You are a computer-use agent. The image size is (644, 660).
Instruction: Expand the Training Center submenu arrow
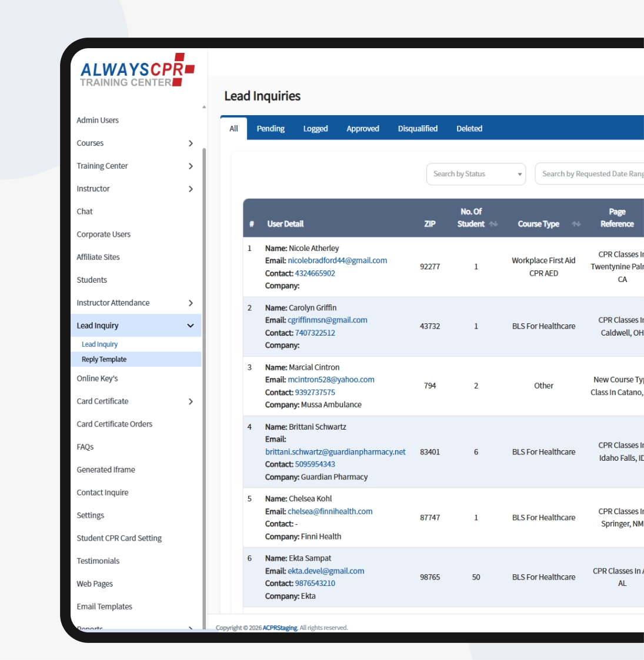191,166
